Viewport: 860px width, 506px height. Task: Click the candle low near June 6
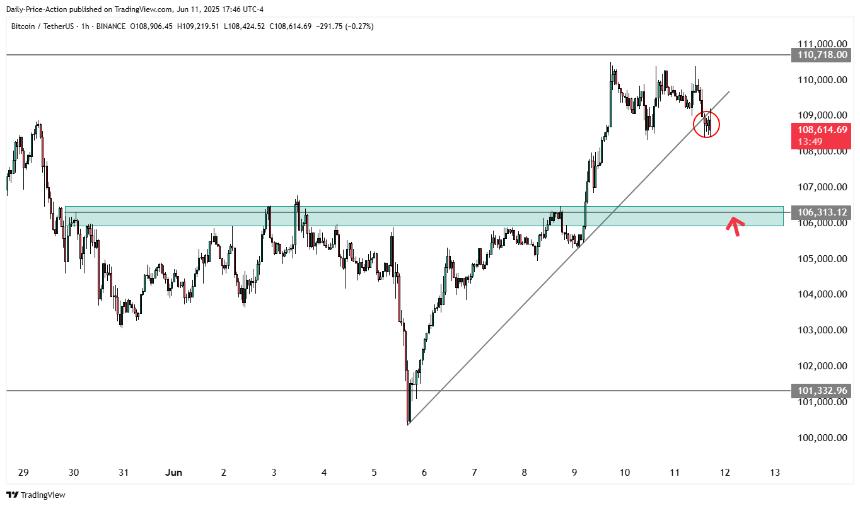point(409,421)
